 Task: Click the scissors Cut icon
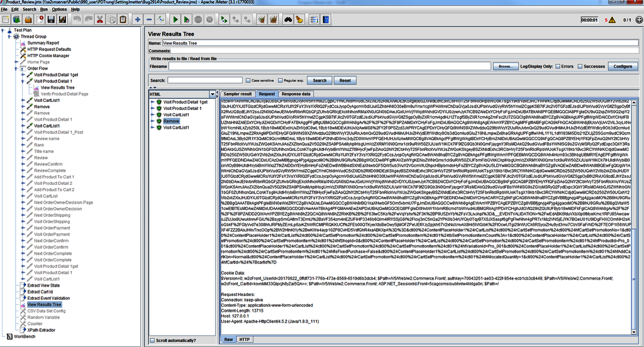pyautogui.click(x=100, y=19)
